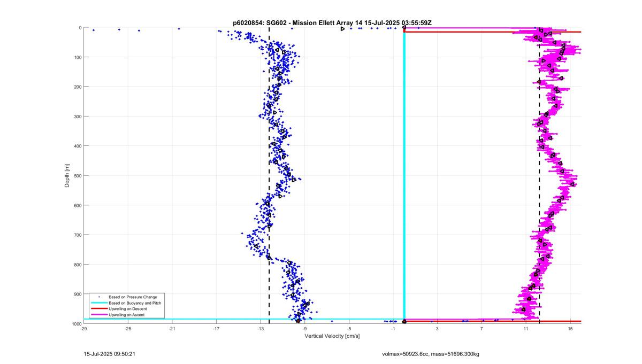Click x-axis tick label "-13"

click(261, 329)
